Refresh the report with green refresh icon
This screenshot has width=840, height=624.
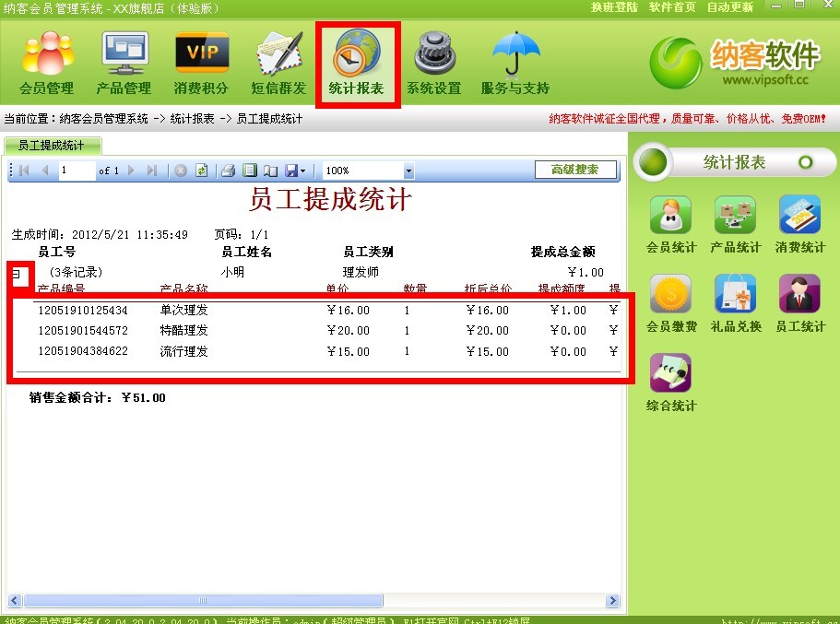pyautogui.click(x=201, y=171)
